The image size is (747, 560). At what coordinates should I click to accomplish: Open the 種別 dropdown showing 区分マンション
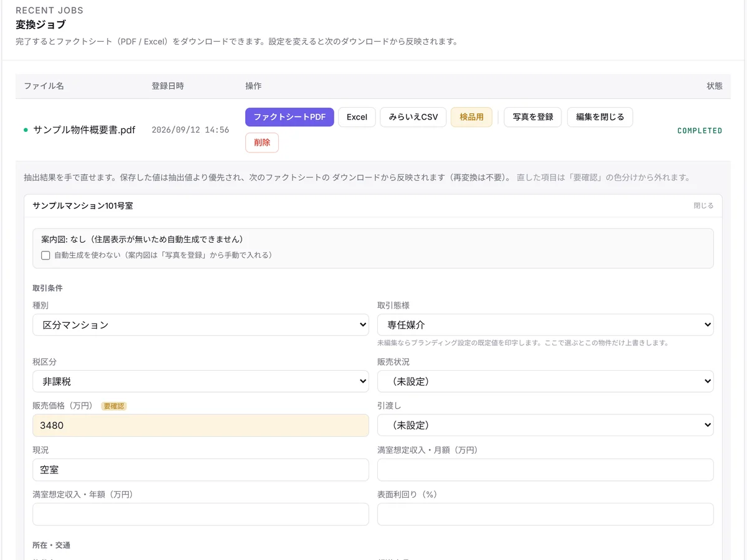pos(200,325)
